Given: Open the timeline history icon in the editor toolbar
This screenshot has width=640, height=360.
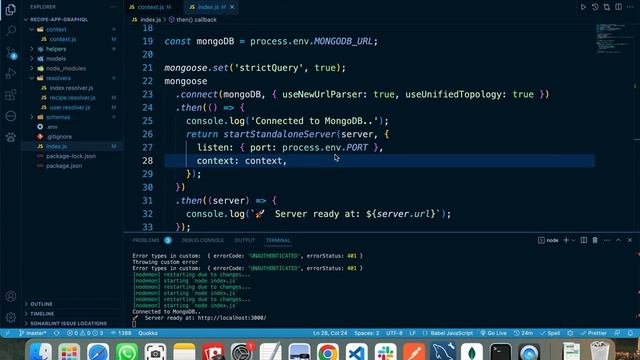Looking at the screenshot, I should click(595, 7).
